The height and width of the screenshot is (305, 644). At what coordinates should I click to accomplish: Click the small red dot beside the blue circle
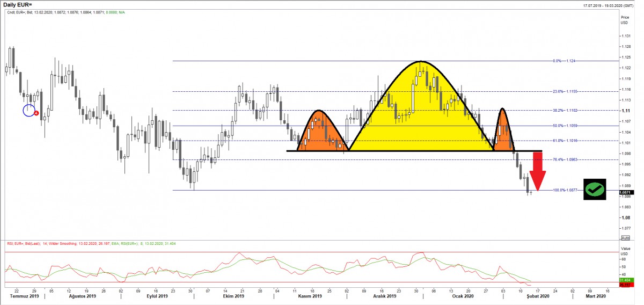pyautogui.click(x=36, y=113)
